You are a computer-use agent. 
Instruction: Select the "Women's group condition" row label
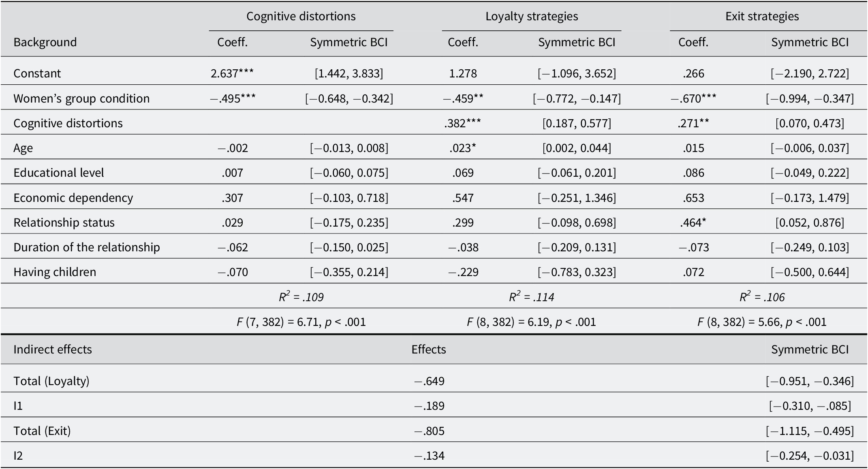(x=81, y=99)
